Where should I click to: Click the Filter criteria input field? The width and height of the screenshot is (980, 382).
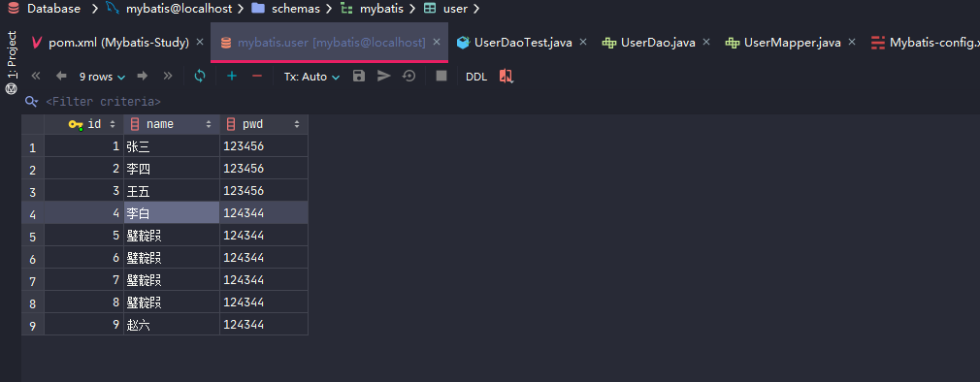(x=103, y=101)
